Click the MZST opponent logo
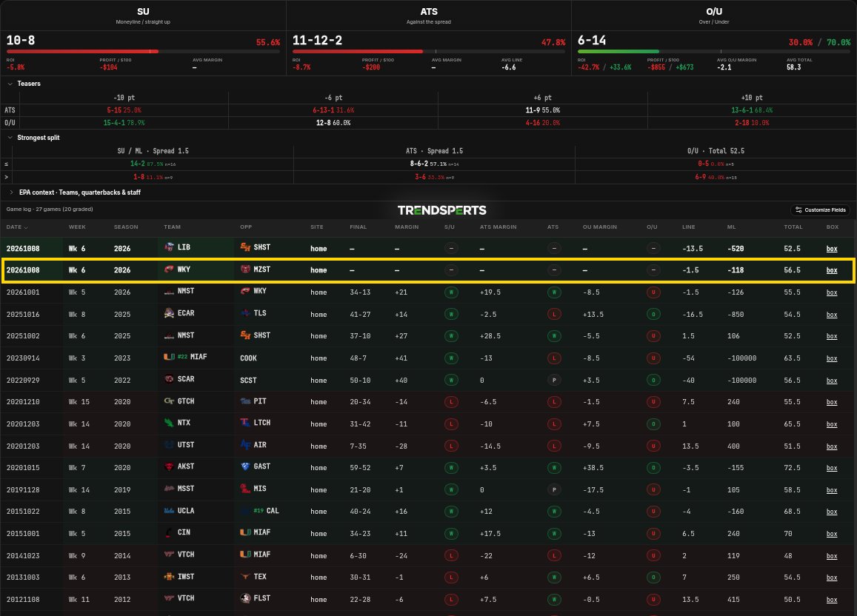This screenshot has width=857, height=616. tap(245, 269)
